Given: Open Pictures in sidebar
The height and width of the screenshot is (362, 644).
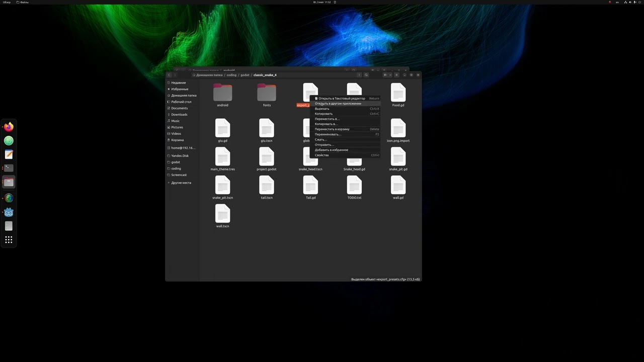Looking at the screenshot, I should point(182,127).
